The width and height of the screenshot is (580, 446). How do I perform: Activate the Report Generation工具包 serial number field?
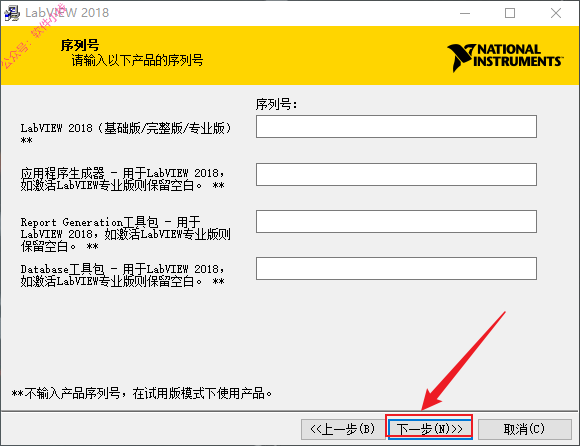[396, 222]
